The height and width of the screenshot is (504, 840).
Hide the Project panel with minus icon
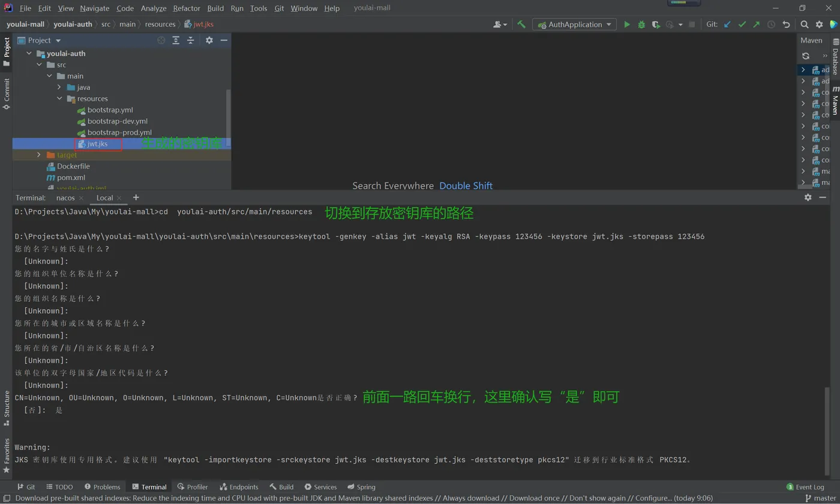(224, 40)
